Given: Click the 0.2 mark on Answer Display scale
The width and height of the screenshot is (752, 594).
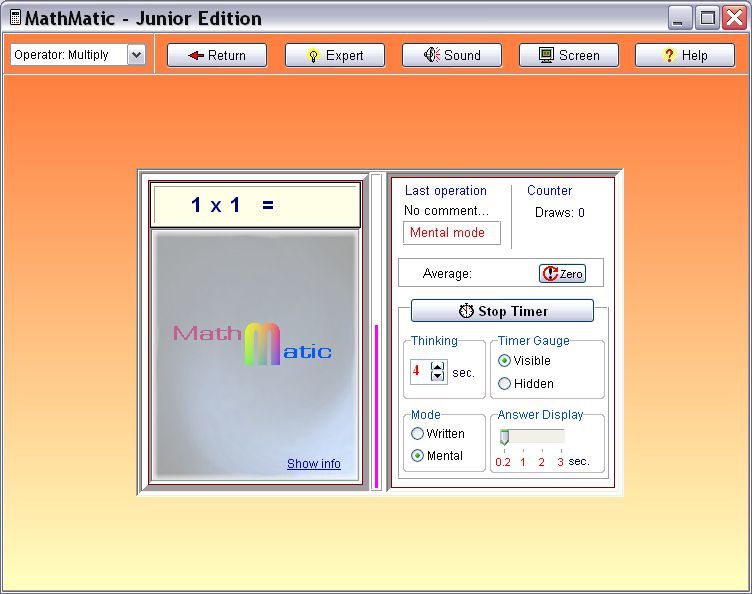Looking at the screenshot, I should (503, 462).
